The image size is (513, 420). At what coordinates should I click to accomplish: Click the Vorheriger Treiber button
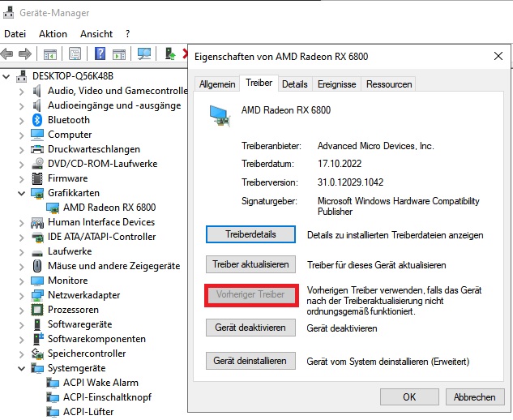tap(250, 294)
